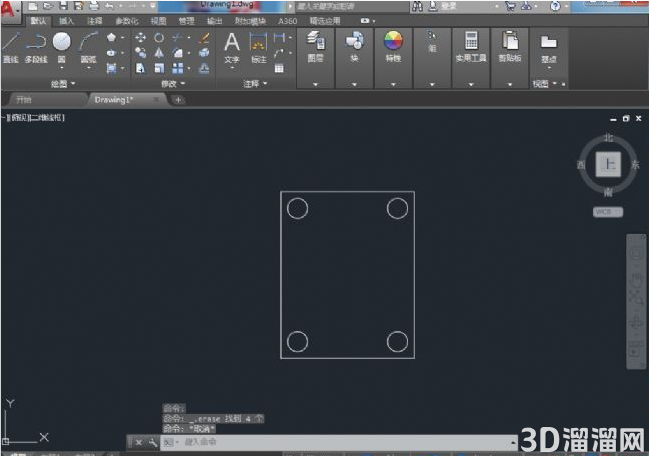Open the Layers (图层) panel button
This screenshot has height=456, width=649.
315,46
